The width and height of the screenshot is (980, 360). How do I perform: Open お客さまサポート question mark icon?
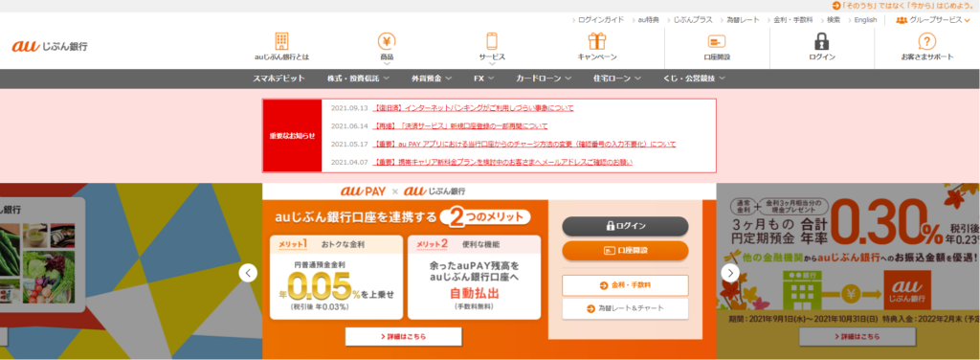point(926,41)
